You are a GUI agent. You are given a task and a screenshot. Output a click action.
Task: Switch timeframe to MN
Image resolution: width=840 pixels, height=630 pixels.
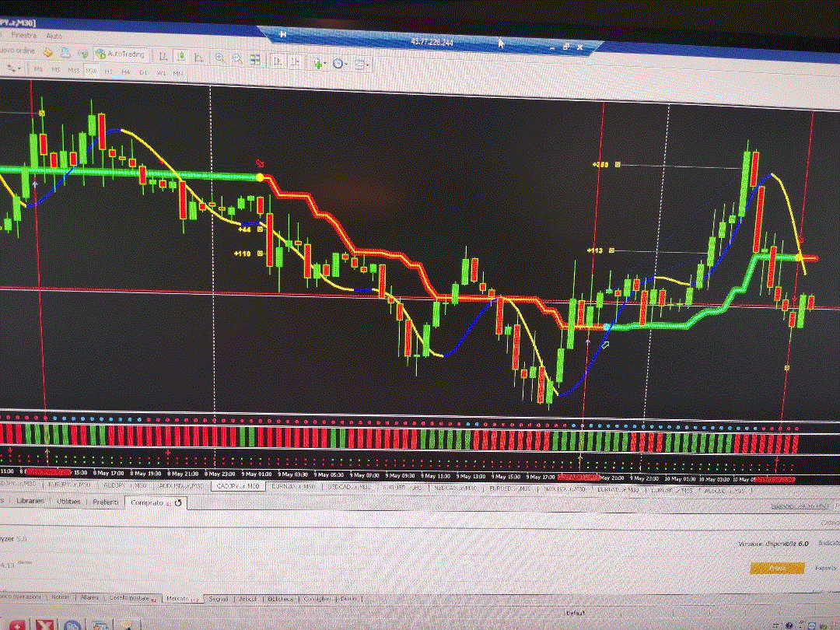(177, 73)
